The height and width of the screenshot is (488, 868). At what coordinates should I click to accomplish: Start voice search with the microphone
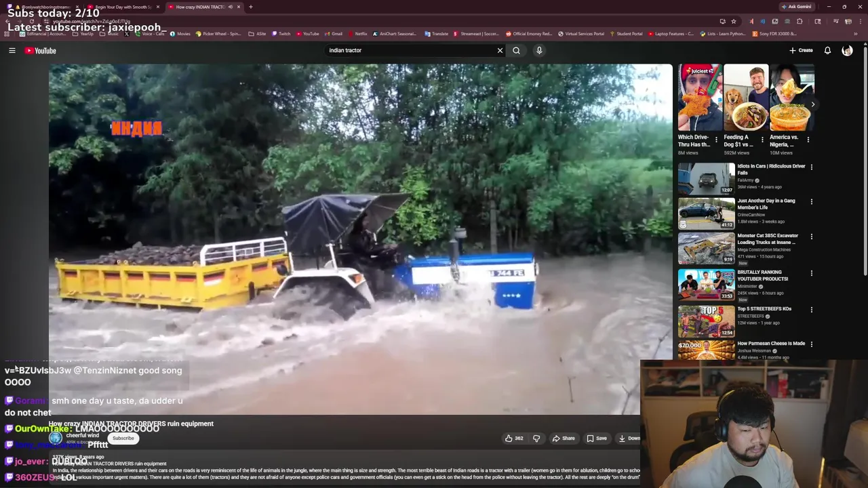(539, 50)
